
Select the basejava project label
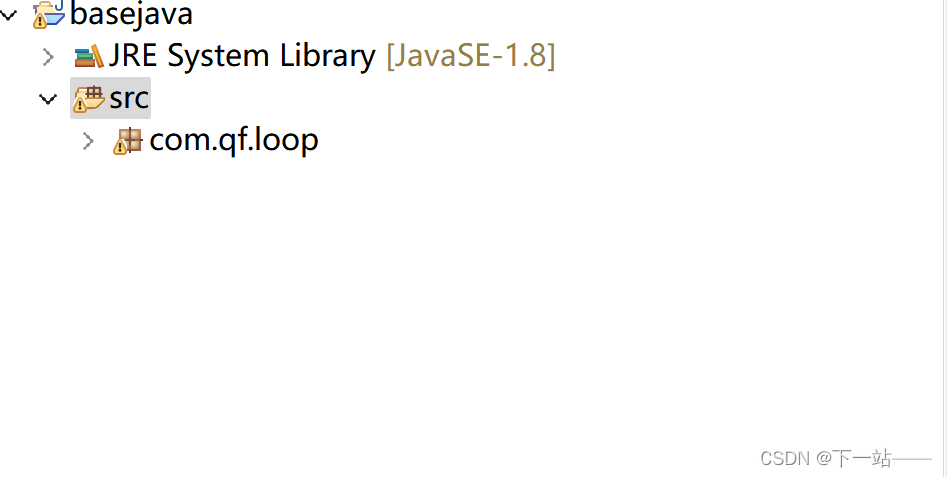click(131, 14)
